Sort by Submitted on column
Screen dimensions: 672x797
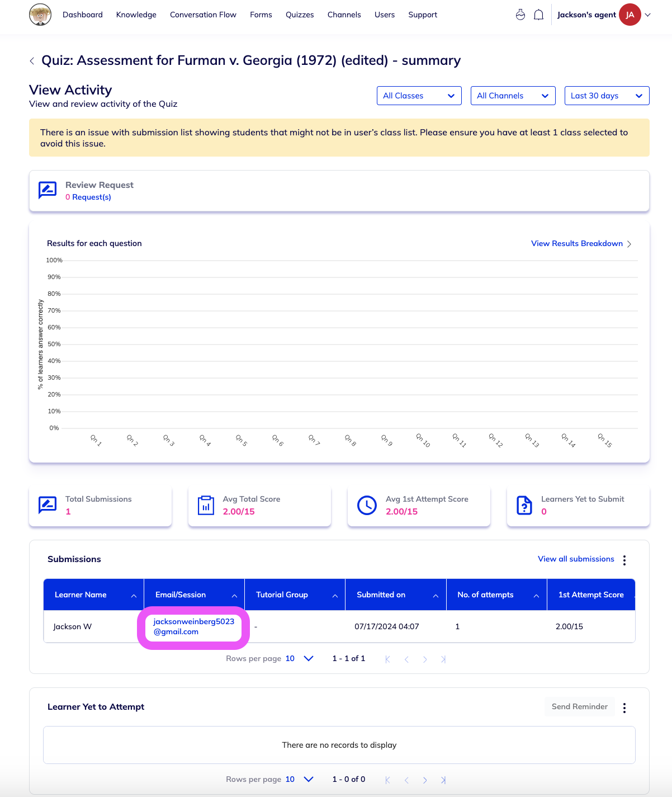click(x=436, y=596)
